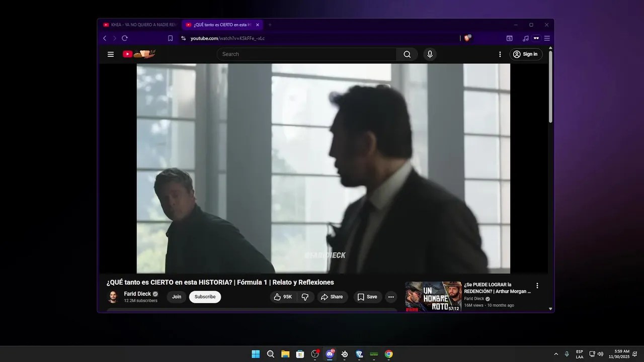Viewport: 644px width, 362px height.
Task: Click the Join button for Farid Dieck
Action: [177, 297]
